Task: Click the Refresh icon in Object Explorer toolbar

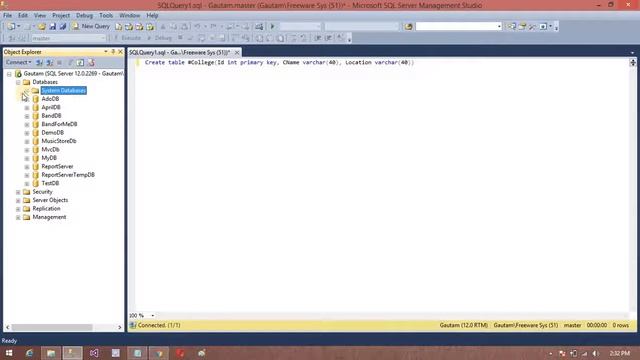Action: 80,62
